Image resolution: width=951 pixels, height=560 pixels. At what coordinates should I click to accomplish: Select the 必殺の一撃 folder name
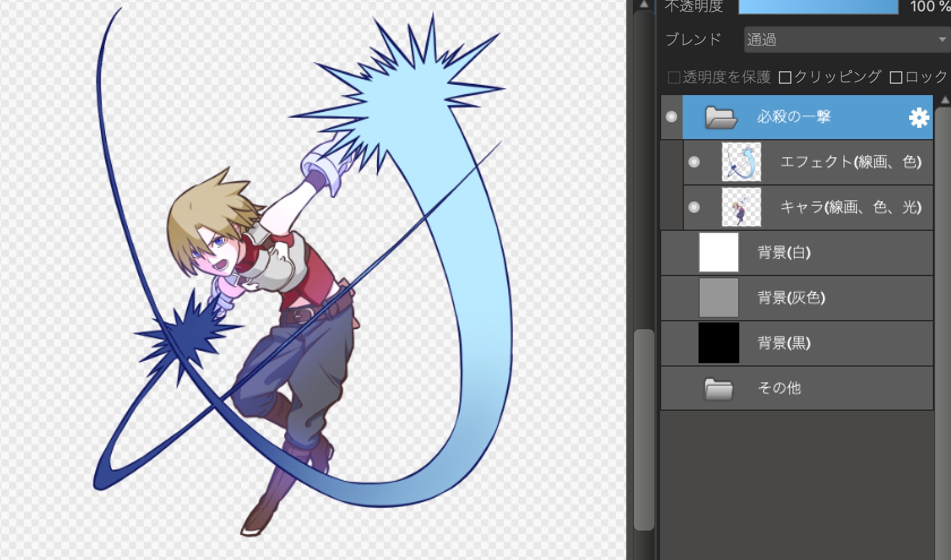click(794, 117)
